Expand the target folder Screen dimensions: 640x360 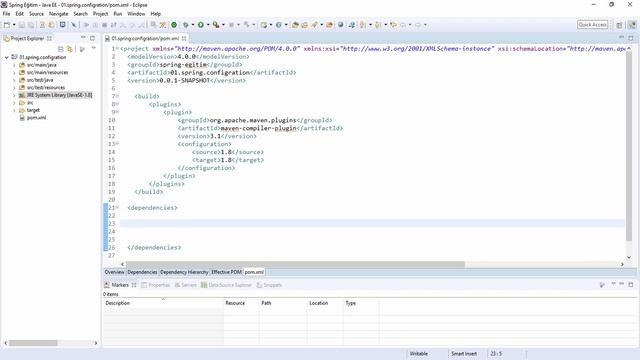click(14, 111)
